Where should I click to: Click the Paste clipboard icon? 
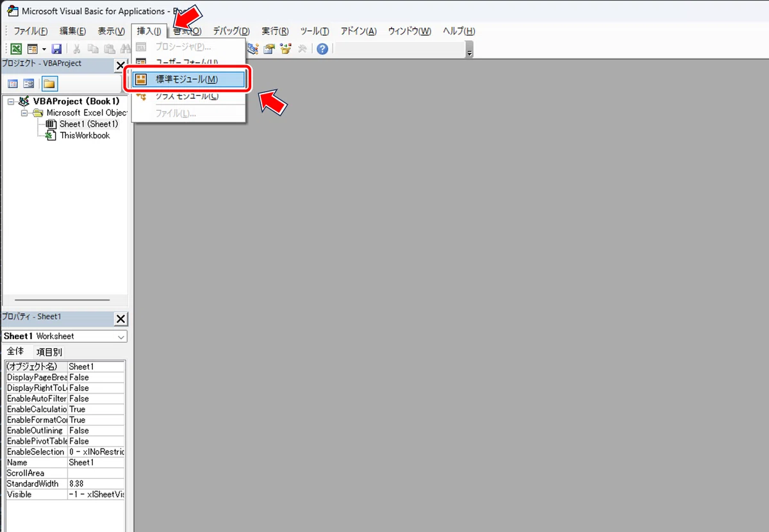pos(110,49)
